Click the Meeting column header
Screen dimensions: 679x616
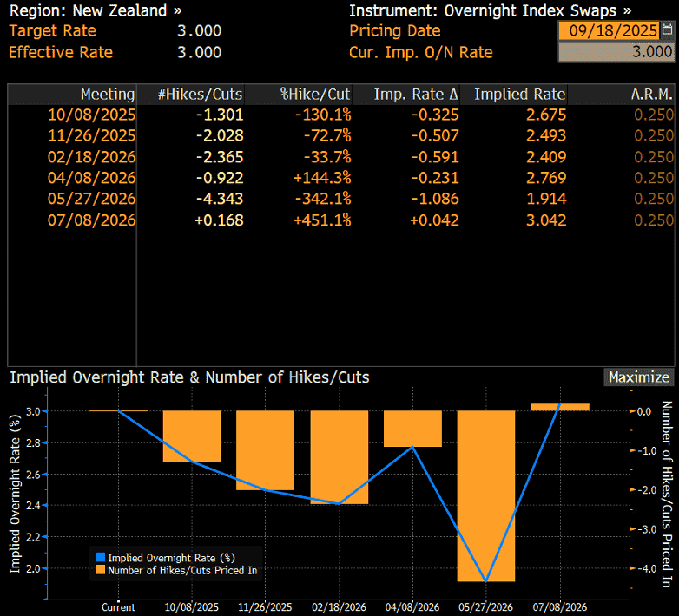107,94
